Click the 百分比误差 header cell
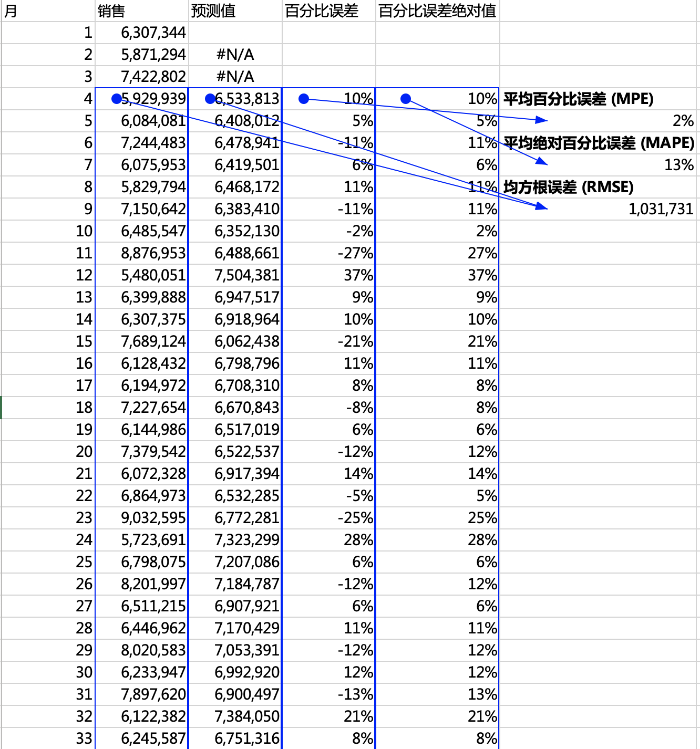The width and height of the screenshot is (700, 749). (x=328, y=11)
